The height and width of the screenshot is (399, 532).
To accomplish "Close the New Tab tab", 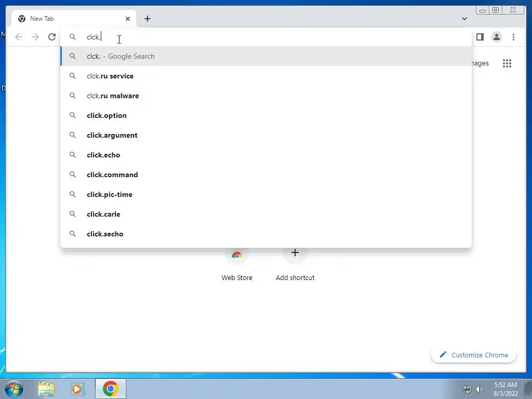I will [x=128, y=19].
